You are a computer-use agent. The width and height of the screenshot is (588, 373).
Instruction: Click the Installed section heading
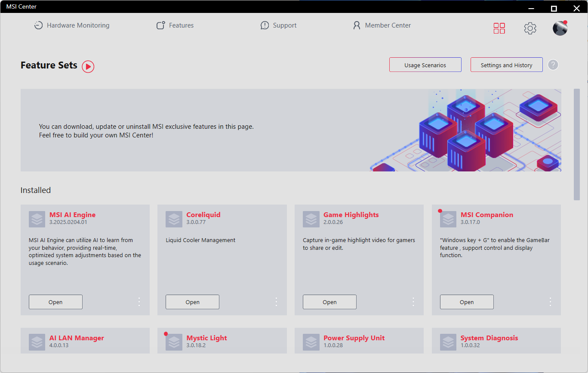36,190
